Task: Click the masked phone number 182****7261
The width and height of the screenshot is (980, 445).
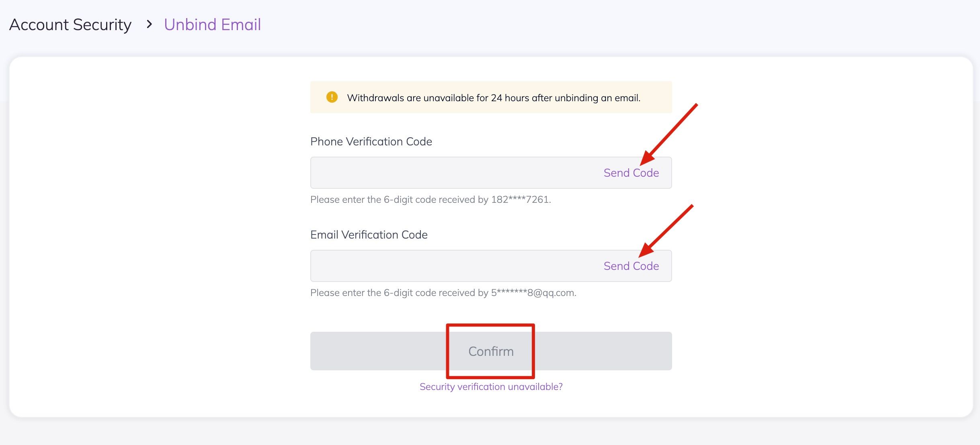Action: tap(520, 200)
